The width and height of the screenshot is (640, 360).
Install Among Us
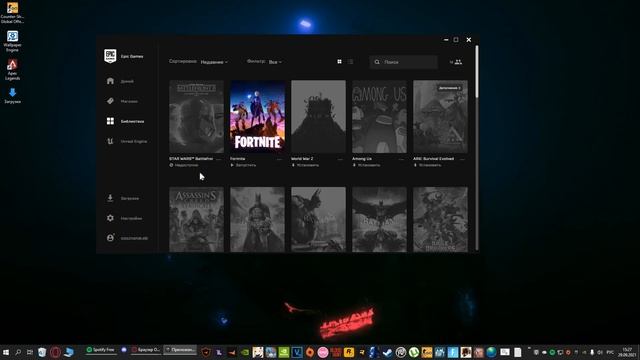[366, 165]
